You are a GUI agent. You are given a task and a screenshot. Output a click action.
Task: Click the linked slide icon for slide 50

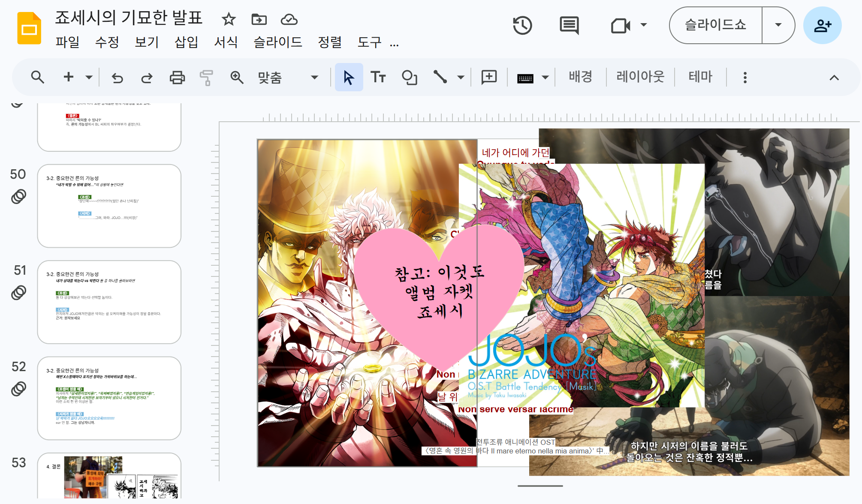[18, 196]
